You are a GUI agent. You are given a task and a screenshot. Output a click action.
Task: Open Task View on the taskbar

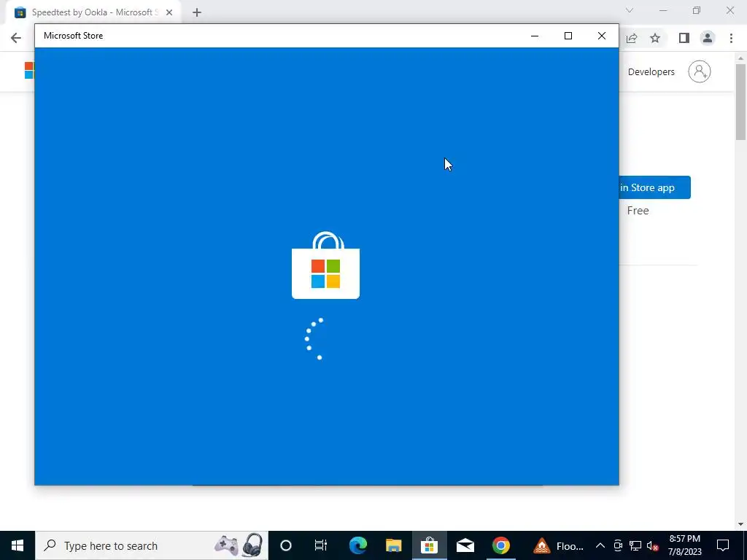click(321, 545)
